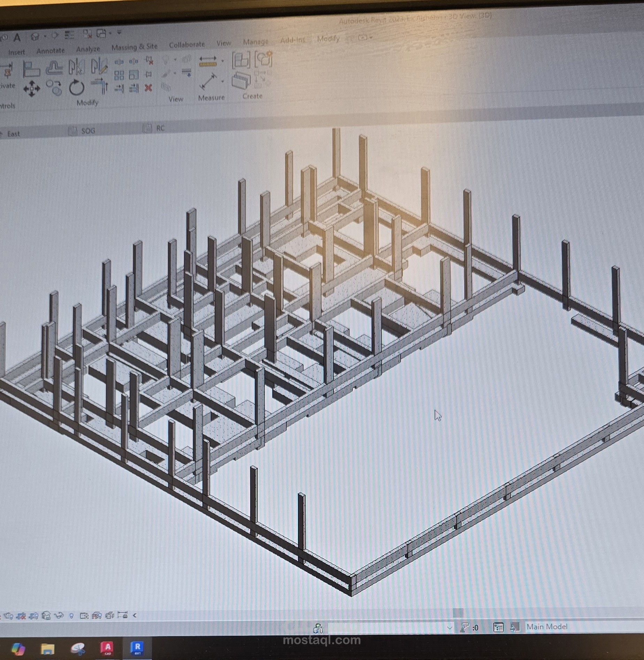Open the 3D View dropdown arrow

pyautogui.click(x=45, y=36)
